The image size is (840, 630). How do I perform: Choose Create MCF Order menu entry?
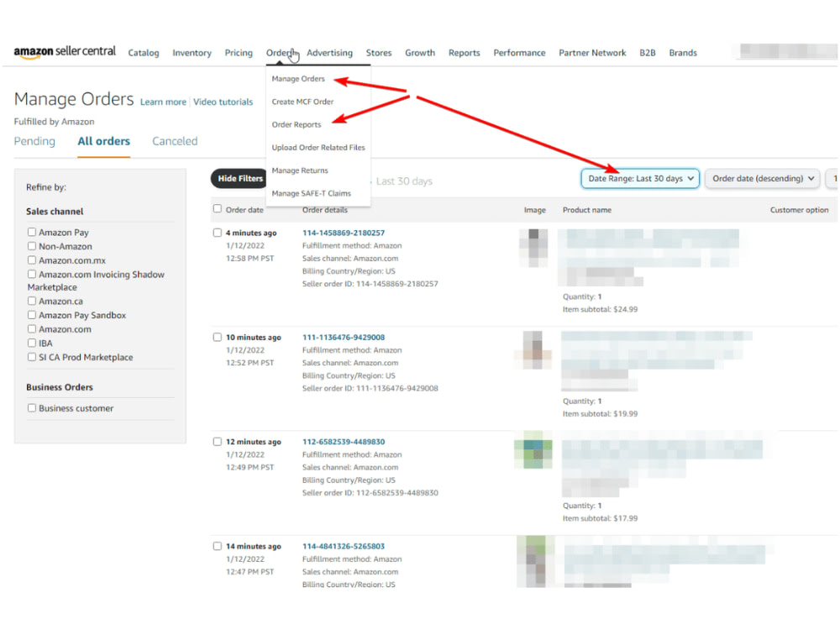[302, 102]
